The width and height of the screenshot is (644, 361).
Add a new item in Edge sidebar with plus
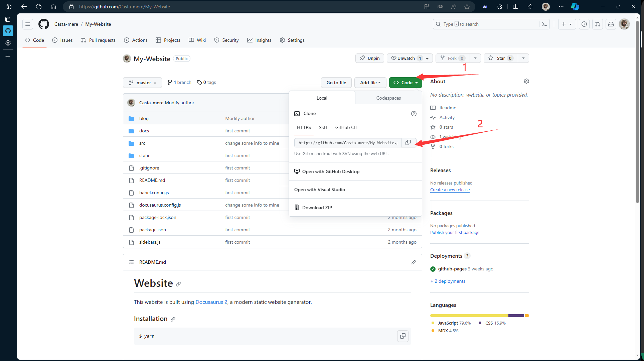[8, 56]
